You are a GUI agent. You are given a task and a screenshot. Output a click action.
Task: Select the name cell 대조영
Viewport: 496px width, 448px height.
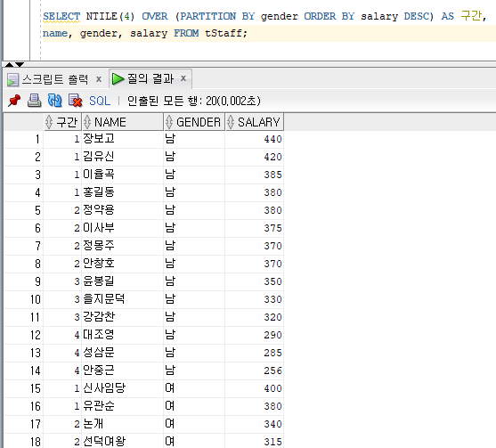tap(123, 334)
